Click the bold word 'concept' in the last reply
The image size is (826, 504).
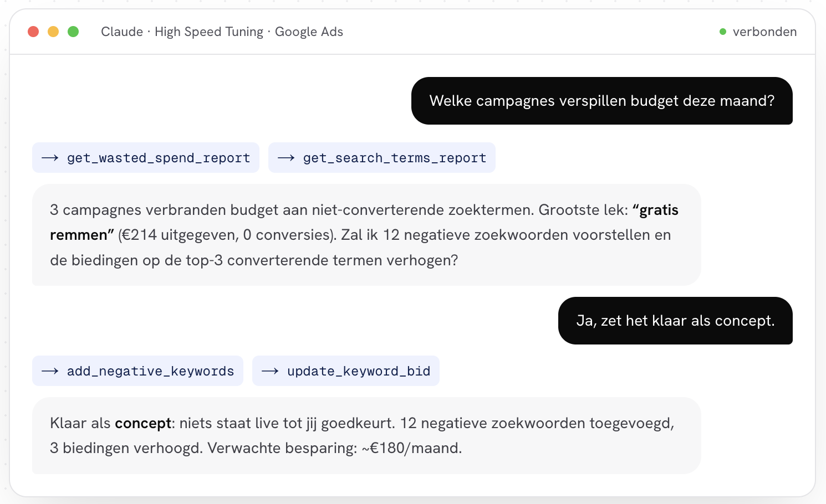tap(143, 423)
